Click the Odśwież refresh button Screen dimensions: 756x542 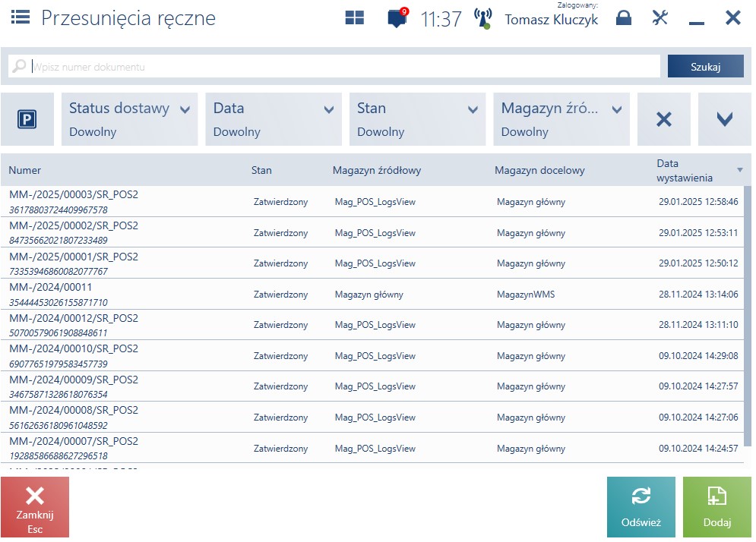tap(641, 507)
